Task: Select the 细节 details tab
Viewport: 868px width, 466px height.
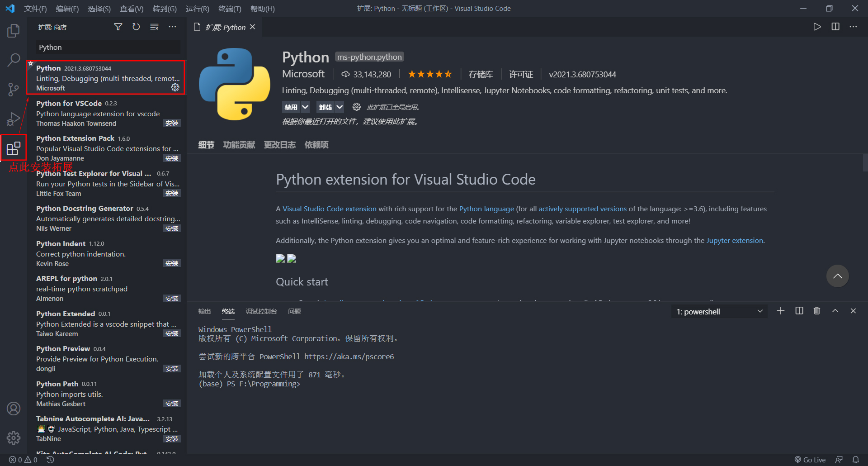Action: pos(206,145)
